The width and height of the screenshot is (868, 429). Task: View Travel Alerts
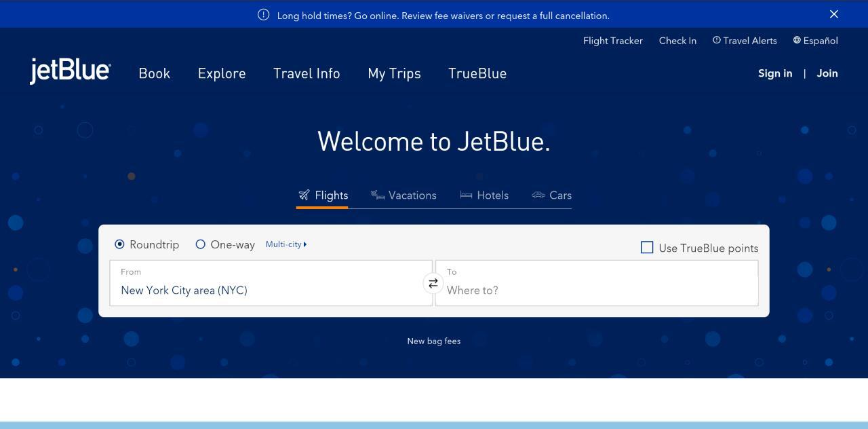click(745, 41)
